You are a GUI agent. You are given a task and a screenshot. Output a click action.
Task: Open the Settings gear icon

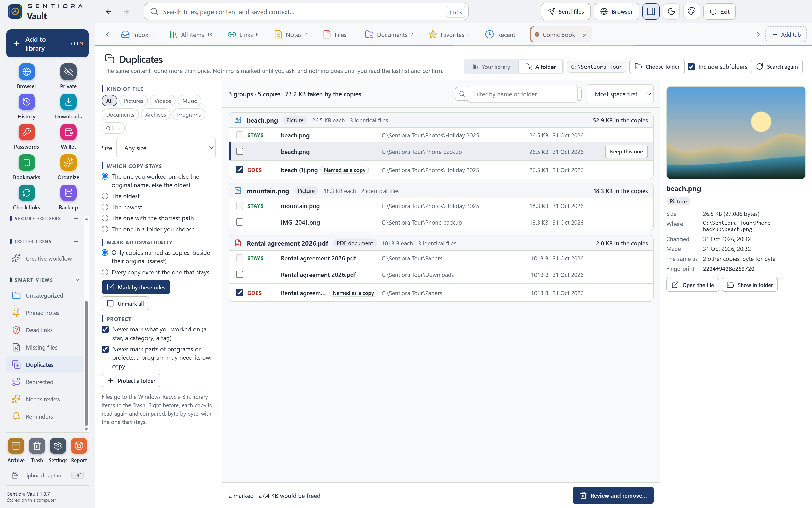(58, 446)
